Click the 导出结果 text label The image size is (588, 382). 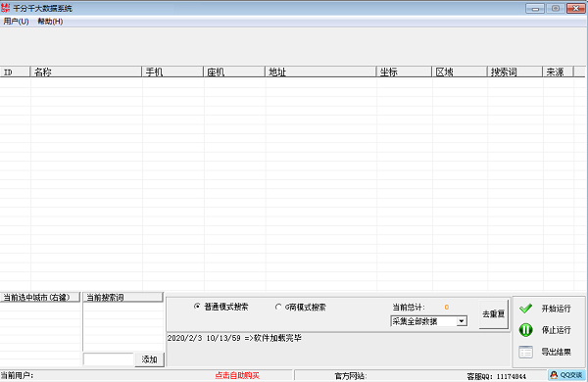pos(556,352)
